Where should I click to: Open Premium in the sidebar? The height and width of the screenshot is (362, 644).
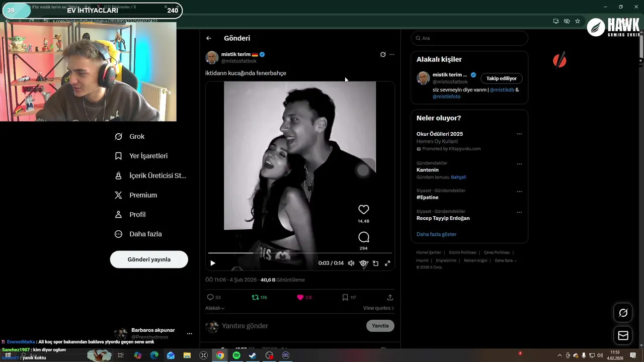coord(136,195)
